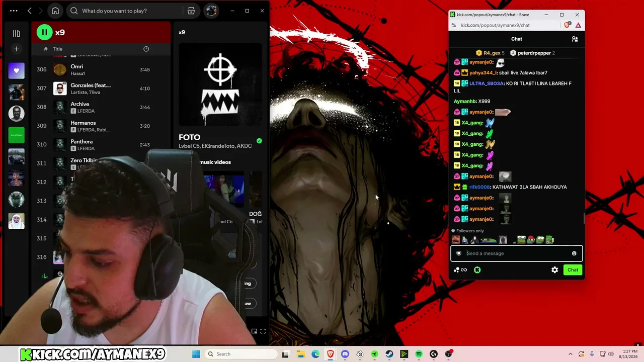Open the Windows Start menu

pyautogui.click(x=196, y=354)
